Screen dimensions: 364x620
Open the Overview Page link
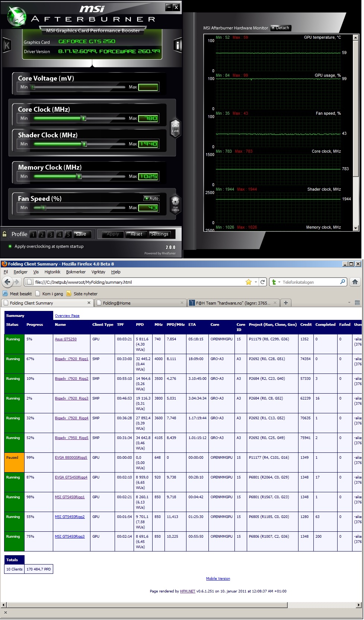coord(67,316)
